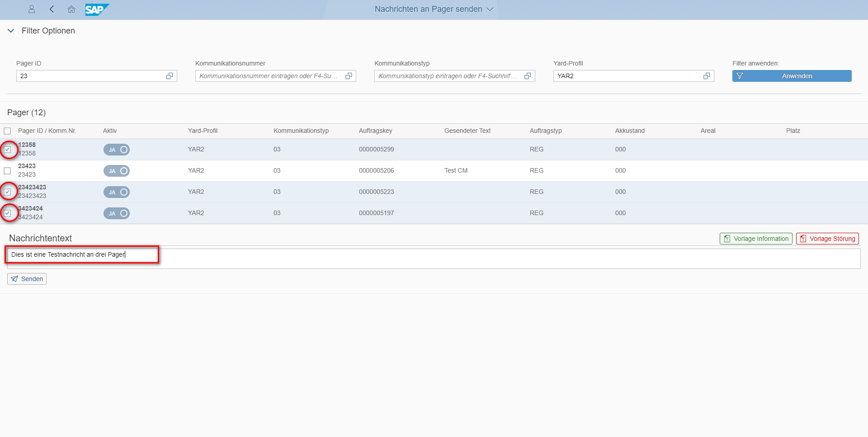868x437 pixels.
Task: Go back with the back arrow
Action: 52,9
